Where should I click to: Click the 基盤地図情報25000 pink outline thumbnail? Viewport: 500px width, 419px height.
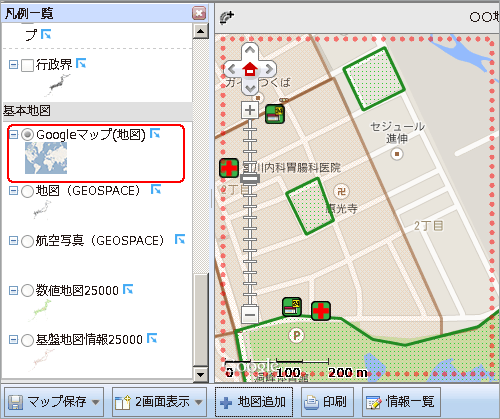tap(42, 360)
